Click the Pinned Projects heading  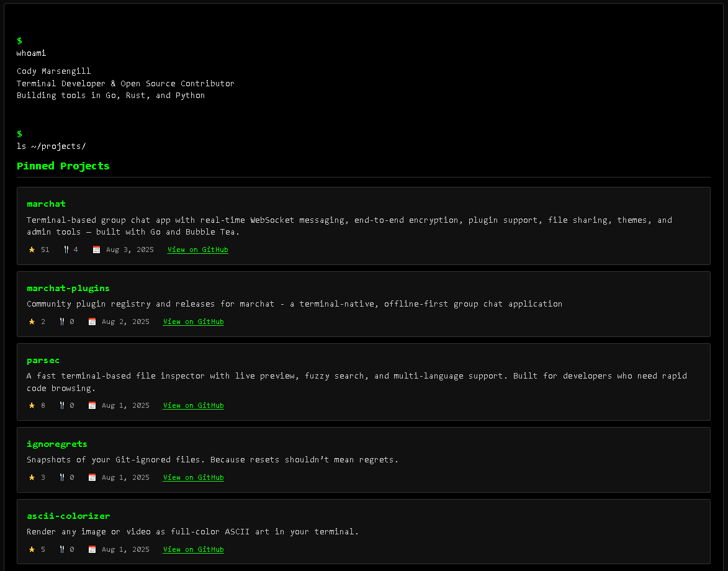63,166
